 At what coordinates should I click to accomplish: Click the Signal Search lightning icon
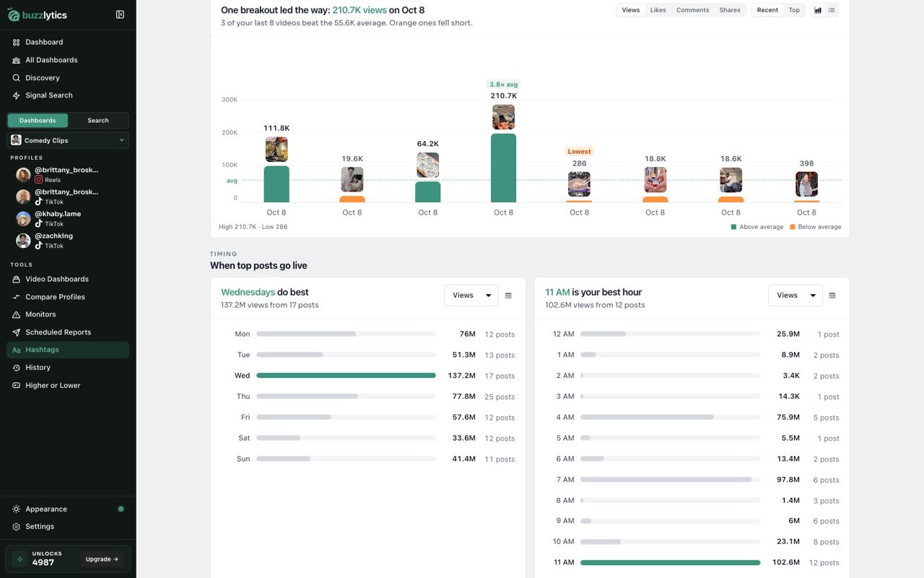coord(17,95)
